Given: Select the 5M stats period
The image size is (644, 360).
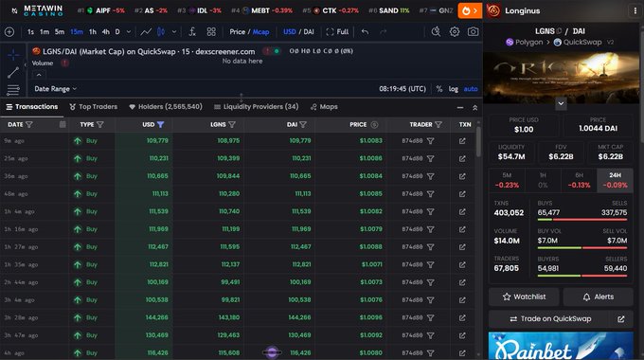Looking at the screenshot, I should coord(507,180).
